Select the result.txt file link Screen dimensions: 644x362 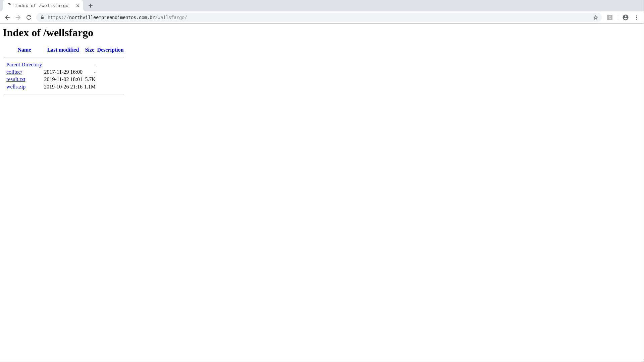coord(15,79)
